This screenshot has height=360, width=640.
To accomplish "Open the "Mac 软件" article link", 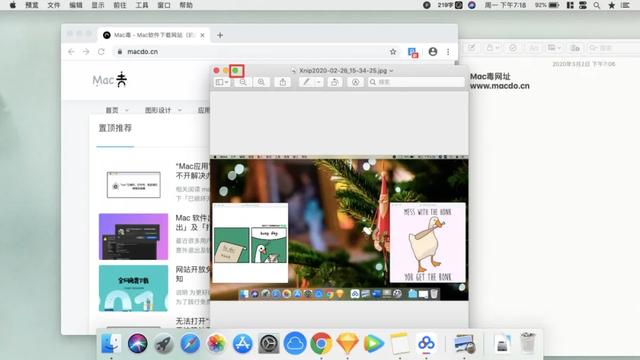I will [x=193, y=222].
